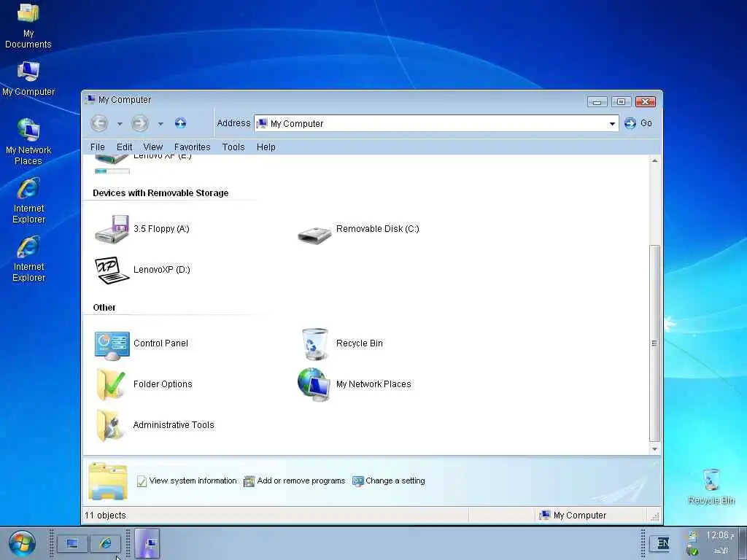Click the Recycle Bin desktop icon
The height and width of the screenshot is (560, 747).
711,486
